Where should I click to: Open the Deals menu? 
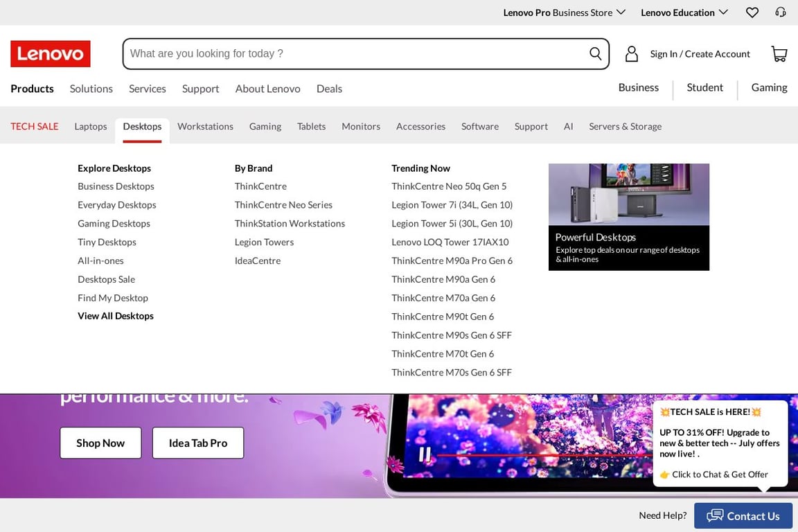pyautogui.click(x=329, y=89)
